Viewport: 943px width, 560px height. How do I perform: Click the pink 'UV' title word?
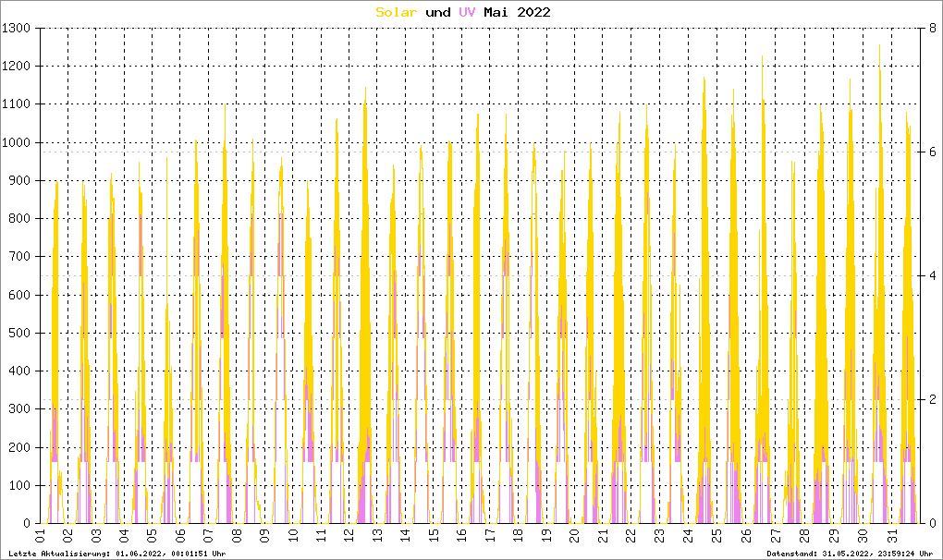click(467, 12)
